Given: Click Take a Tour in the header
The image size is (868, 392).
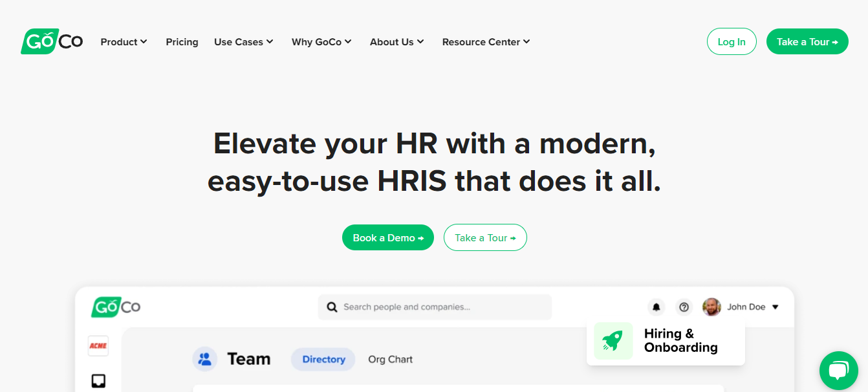Looking at the screenshot, I should 807,41.
